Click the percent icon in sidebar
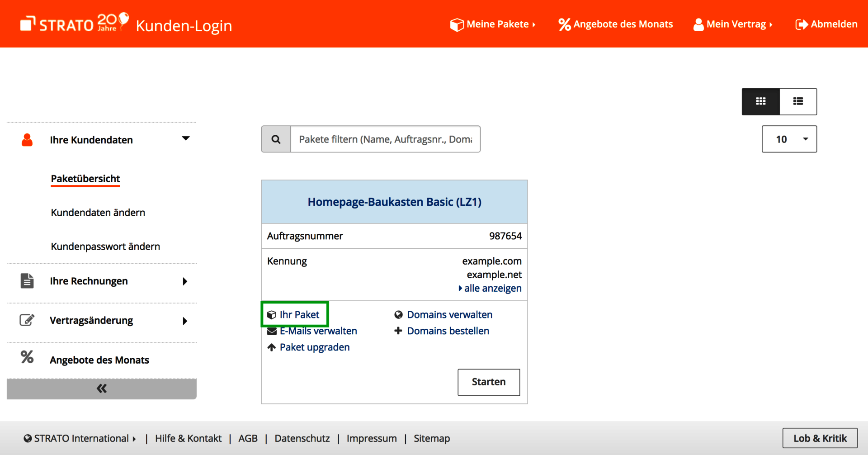This screenshot has height=455, width=868. [27, 357]
